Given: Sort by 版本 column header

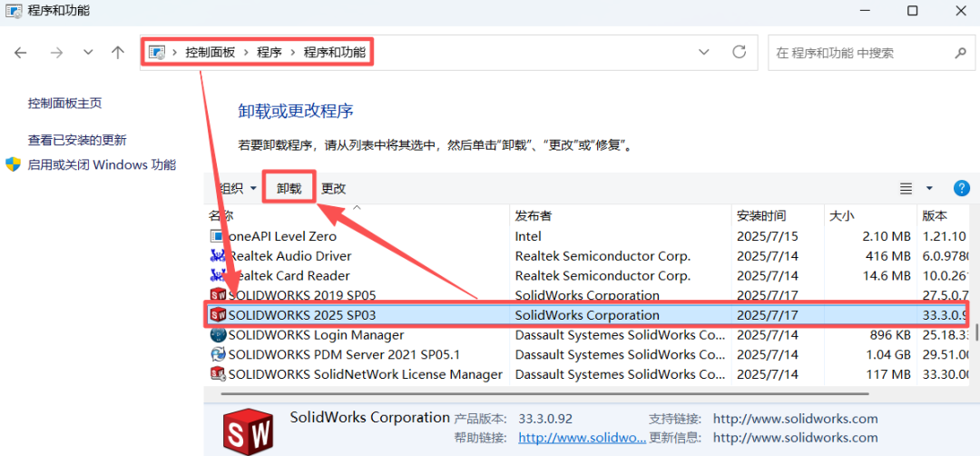Looking at the screenshot, I should 935,216.
